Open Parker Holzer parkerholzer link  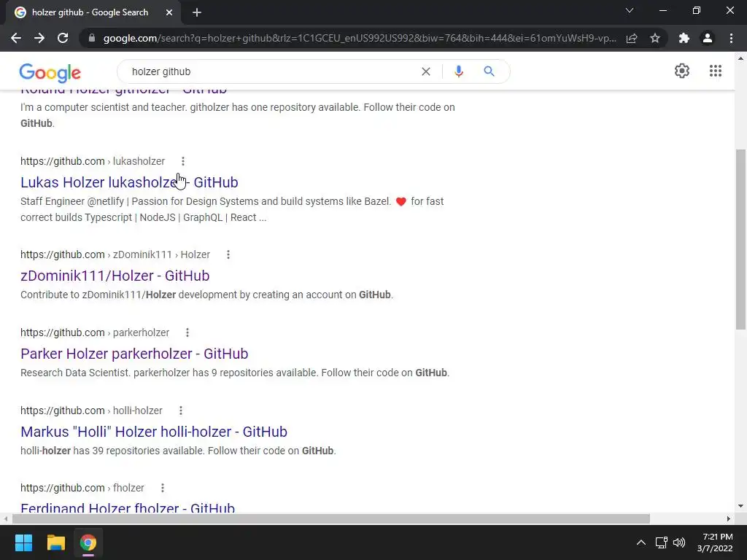(134, 354)
